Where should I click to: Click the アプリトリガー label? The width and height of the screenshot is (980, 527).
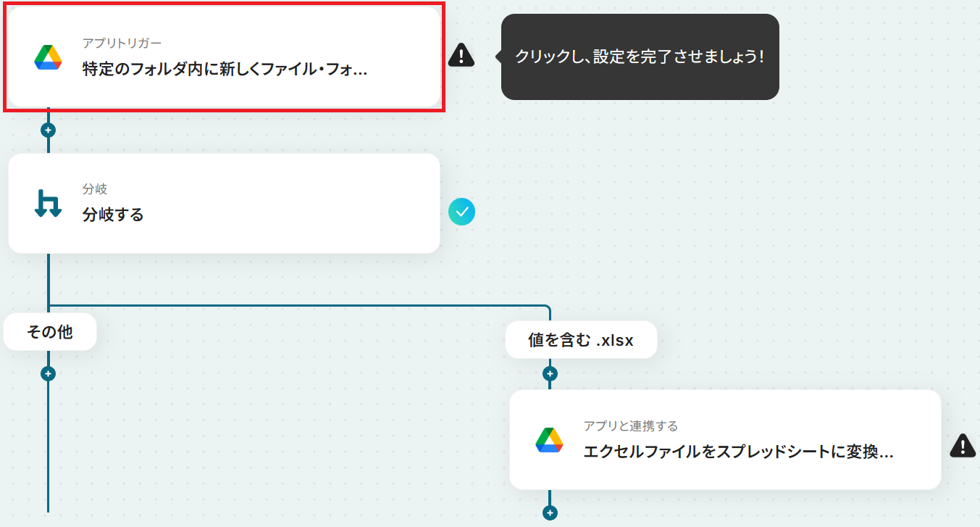point(122,43)
